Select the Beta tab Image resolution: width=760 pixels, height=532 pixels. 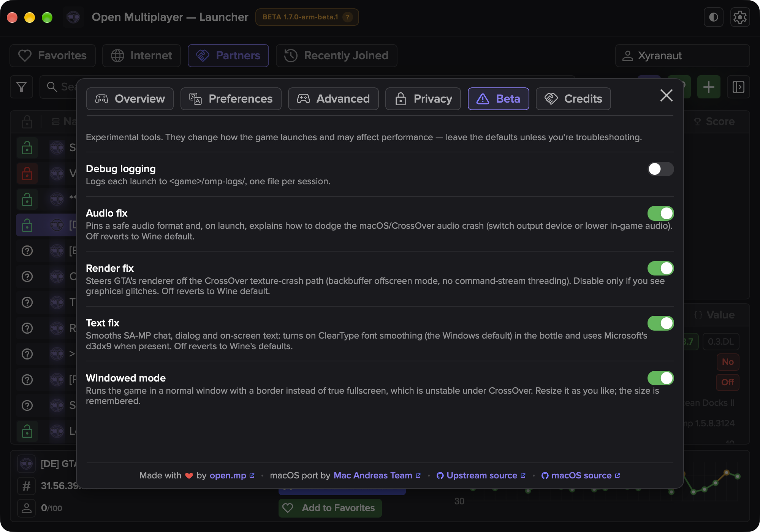tap(498, 99)
